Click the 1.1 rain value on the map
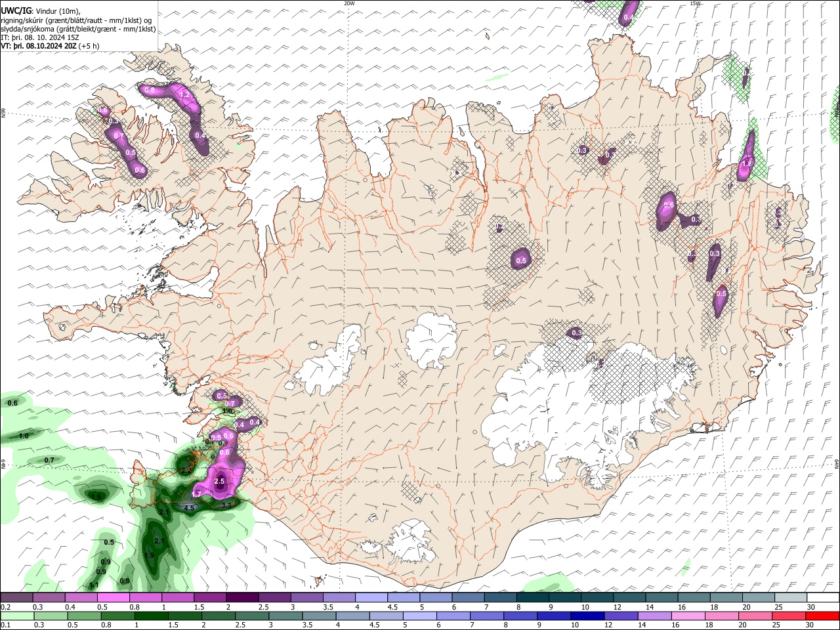This screenshot has width=840, height=630. point(94,585)
